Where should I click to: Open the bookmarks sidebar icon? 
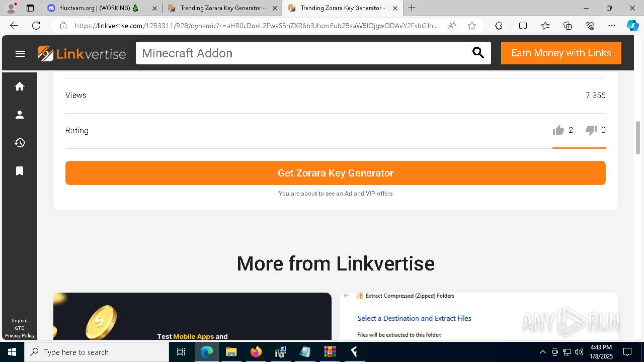point(20,171)
